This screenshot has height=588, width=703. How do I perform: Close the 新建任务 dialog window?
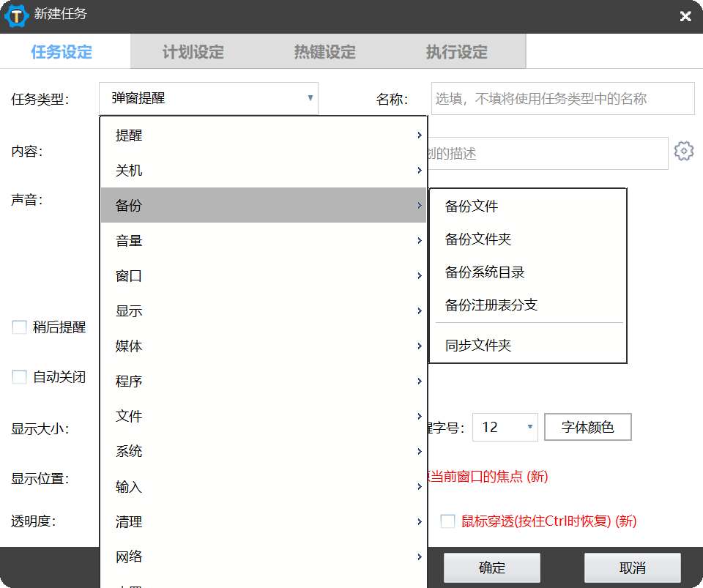[685, 16]
